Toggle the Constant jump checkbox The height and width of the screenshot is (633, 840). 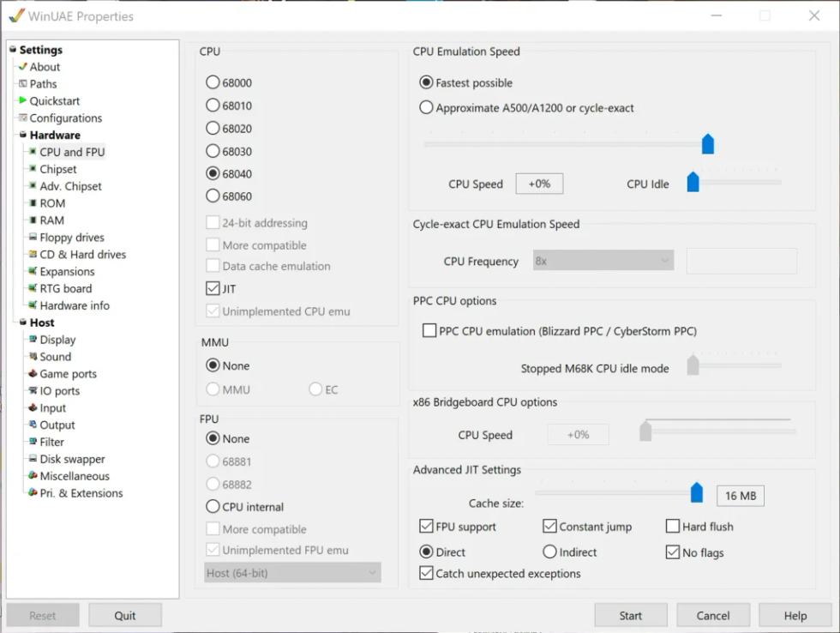click(x=549, y=526)
